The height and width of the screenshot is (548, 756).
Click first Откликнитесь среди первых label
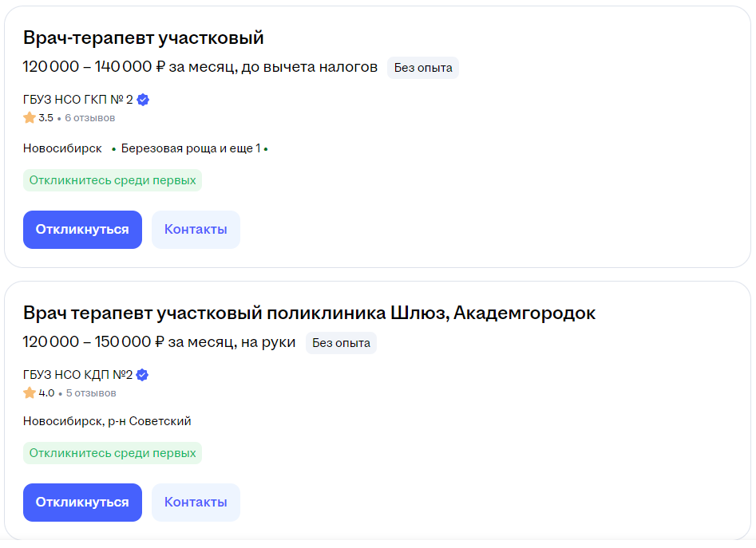pos(113,180)
